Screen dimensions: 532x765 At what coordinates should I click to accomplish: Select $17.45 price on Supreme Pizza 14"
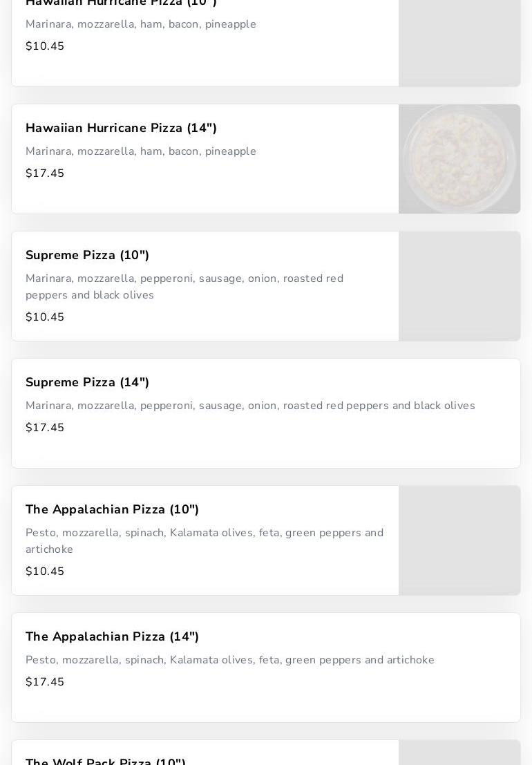pos(45,428)
